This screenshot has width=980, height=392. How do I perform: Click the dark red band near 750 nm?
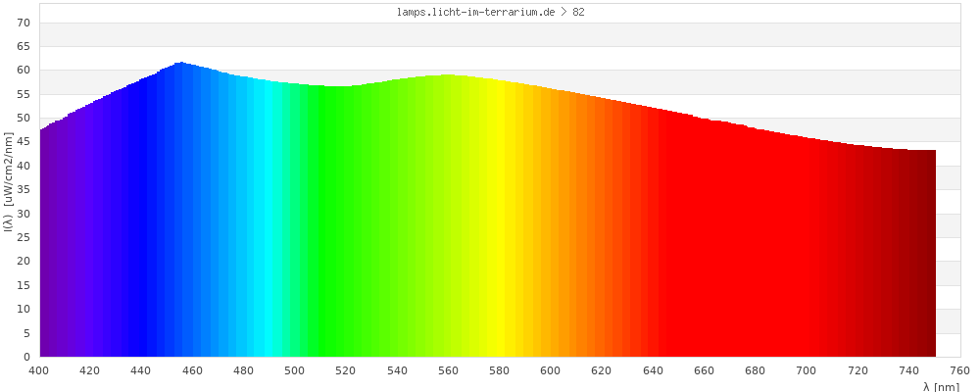pos(927,255)
